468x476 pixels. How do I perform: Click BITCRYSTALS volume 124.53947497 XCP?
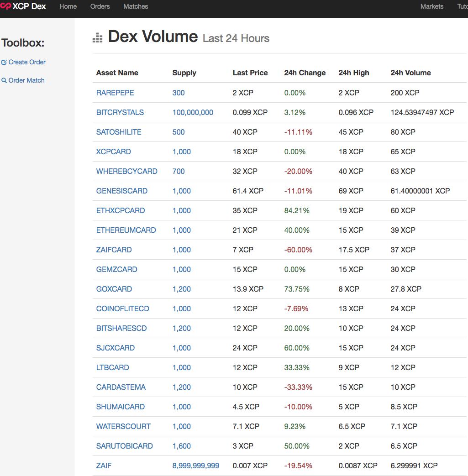(422, 113)
